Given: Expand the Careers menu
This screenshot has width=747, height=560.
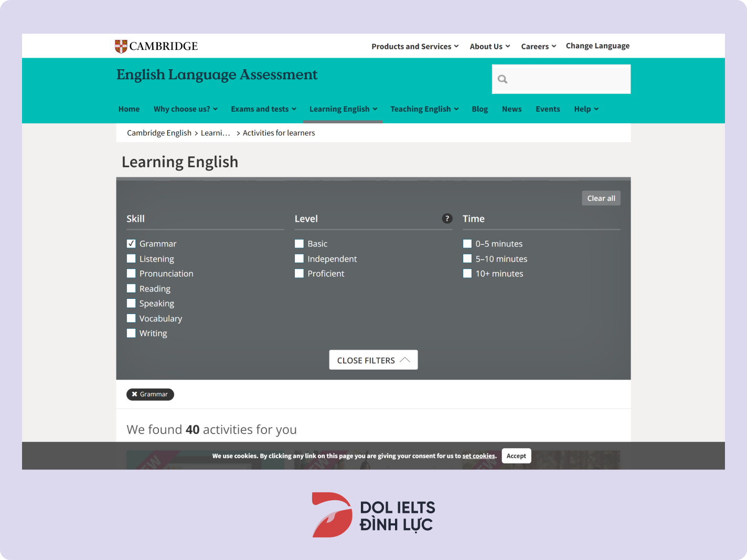Looking at the screenshot, I should 539,46.
